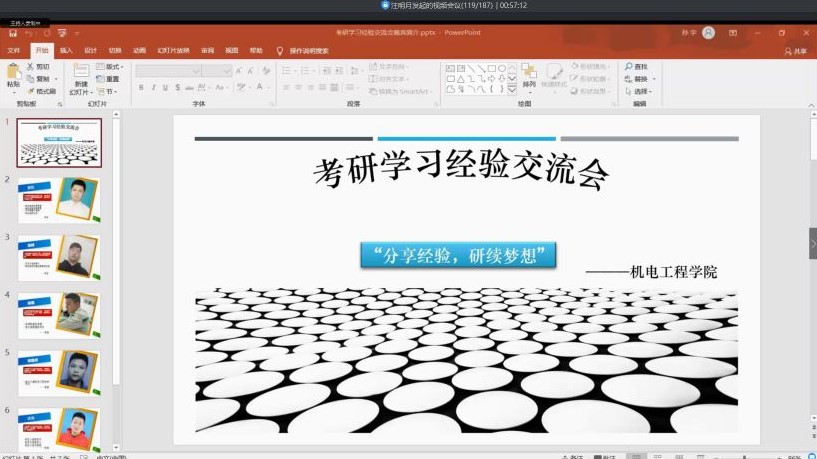Switch to the Slide Show (幻灯片放映) tab

coord(173,50)
